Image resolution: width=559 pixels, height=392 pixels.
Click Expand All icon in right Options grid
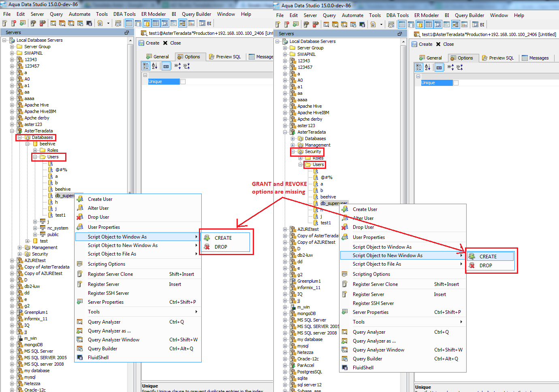451,67
